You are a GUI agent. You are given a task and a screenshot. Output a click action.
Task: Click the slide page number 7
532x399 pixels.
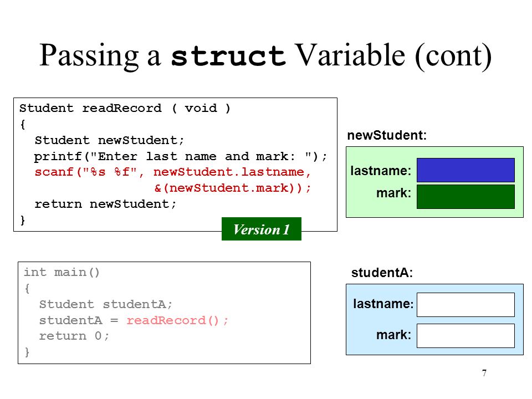point(484,373)
